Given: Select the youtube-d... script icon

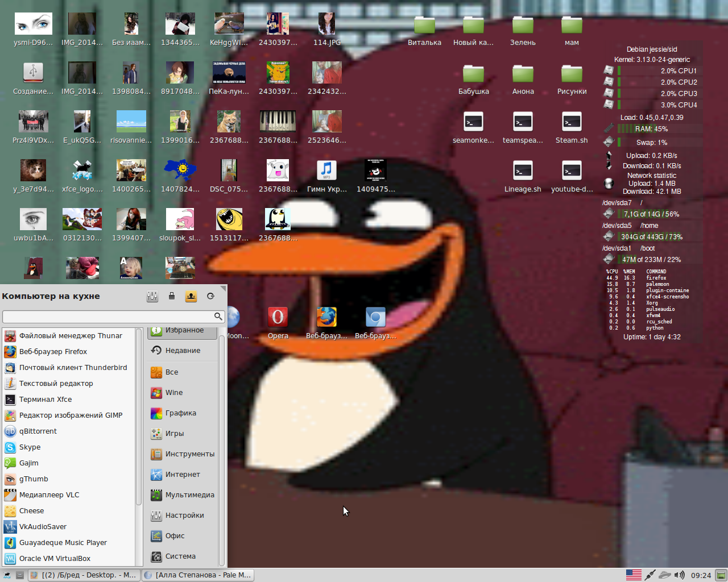Looking at the screenshot, I should [x=572, y=177].
